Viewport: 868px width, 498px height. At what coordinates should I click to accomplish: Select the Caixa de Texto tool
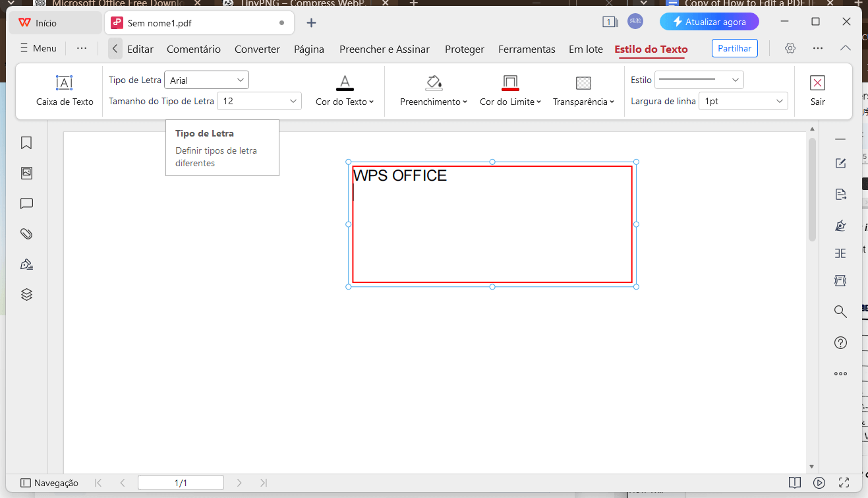pyautogui.click(x=65, y=90)
